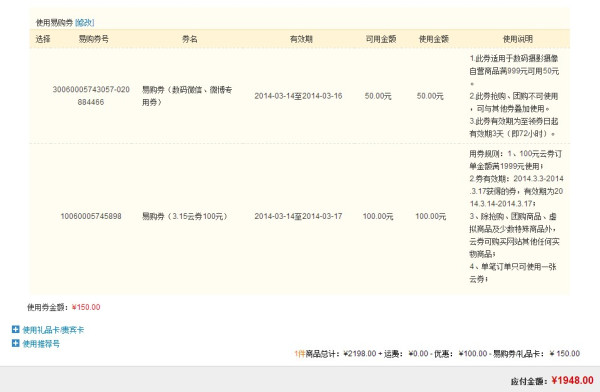Click coupon name 易购券（数码微信、微博专用券）
600x392 pixels.
(187, 96)
